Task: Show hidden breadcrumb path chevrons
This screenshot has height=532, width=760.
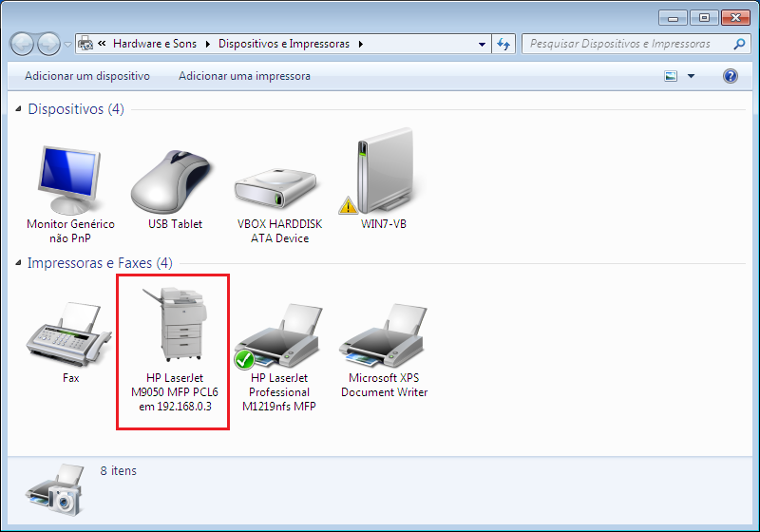Action: click(x=102, y=43)
